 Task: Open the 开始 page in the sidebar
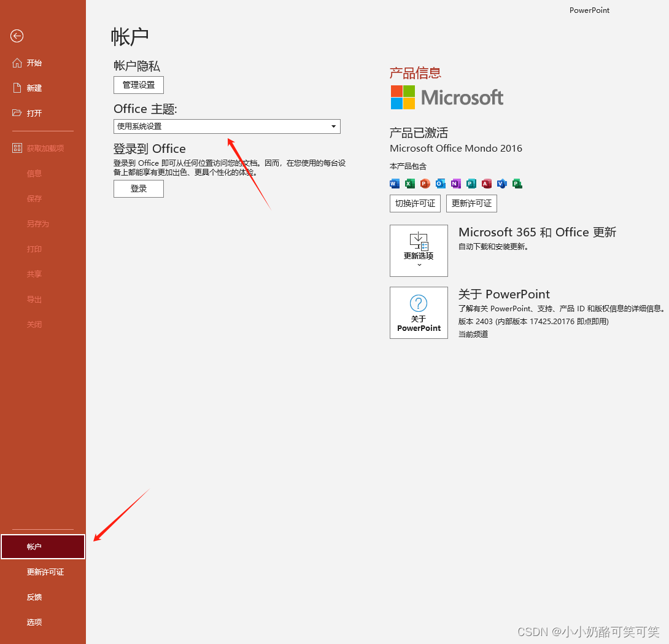pos(43,63)
